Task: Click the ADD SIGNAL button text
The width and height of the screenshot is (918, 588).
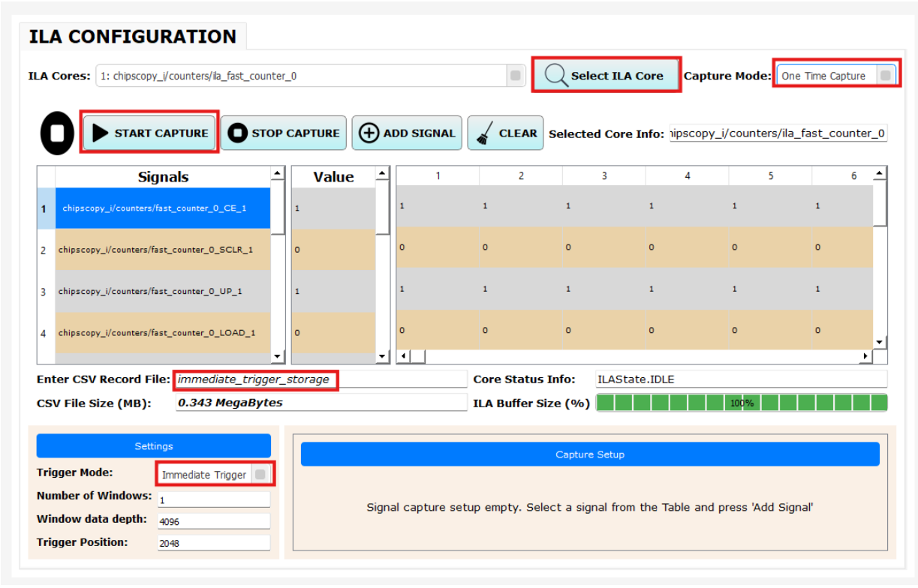Action: pos(419,133)
